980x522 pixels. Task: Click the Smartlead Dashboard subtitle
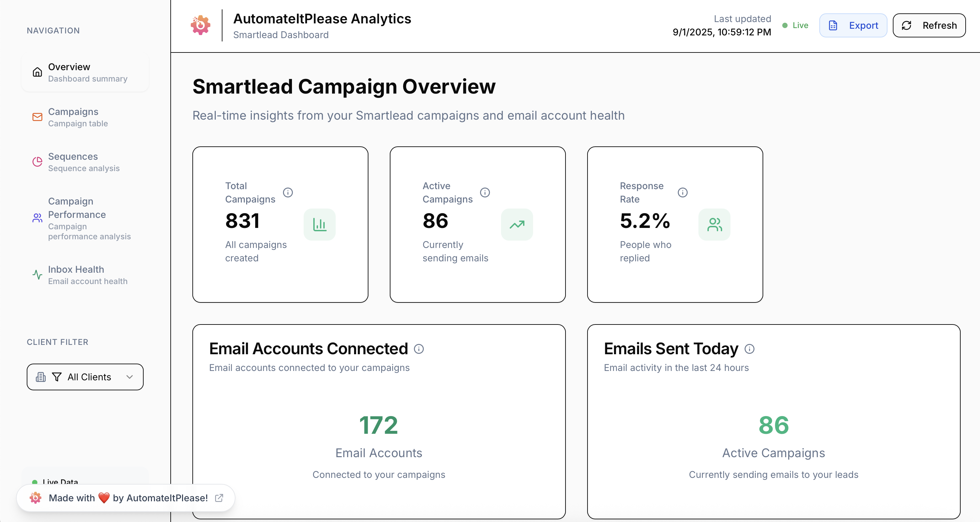[x=281, y=35]
